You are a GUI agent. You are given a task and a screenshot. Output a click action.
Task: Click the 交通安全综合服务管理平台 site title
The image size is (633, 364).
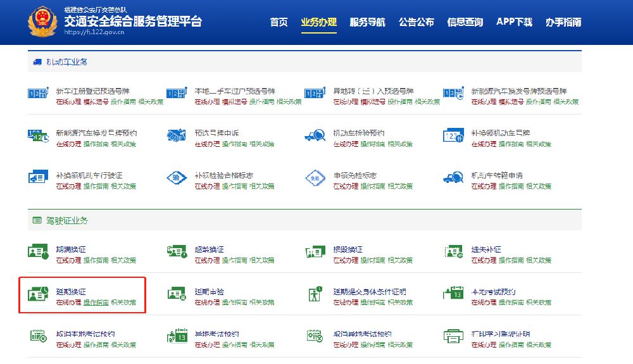click(x=133, y=21)
